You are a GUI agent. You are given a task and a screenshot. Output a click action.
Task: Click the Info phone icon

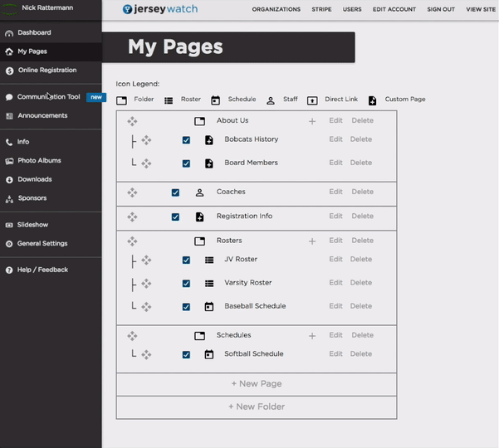9,142
